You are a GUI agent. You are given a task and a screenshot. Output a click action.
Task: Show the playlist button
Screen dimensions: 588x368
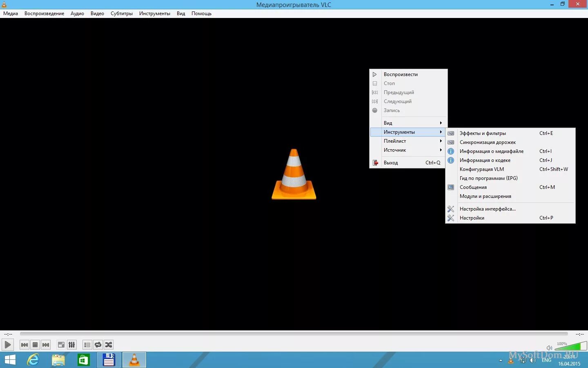pos(87,345)
